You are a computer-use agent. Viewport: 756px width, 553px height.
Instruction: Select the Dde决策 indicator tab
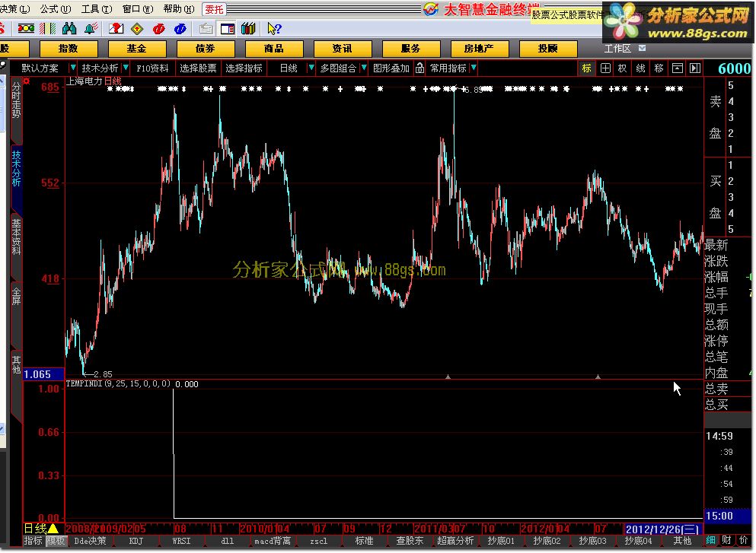click(90, 541)
